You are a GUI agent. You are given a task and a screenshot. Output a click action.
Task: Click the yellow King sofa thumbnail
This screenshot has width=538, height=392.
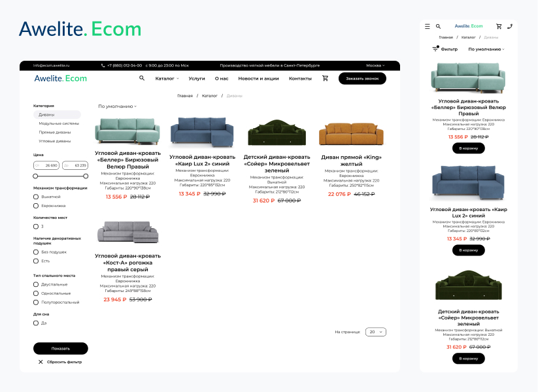pos(351,134)
